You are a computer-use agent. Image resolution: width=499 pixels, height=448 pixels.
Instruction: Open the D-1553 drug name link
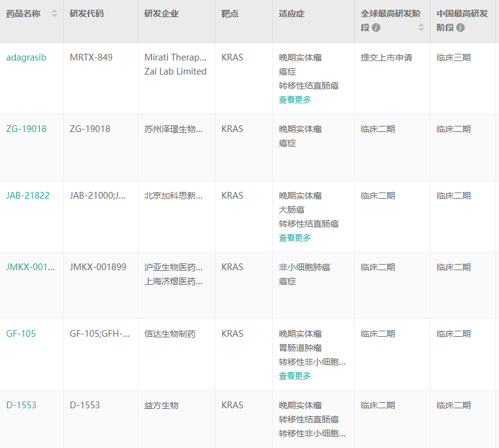point(21,405)
